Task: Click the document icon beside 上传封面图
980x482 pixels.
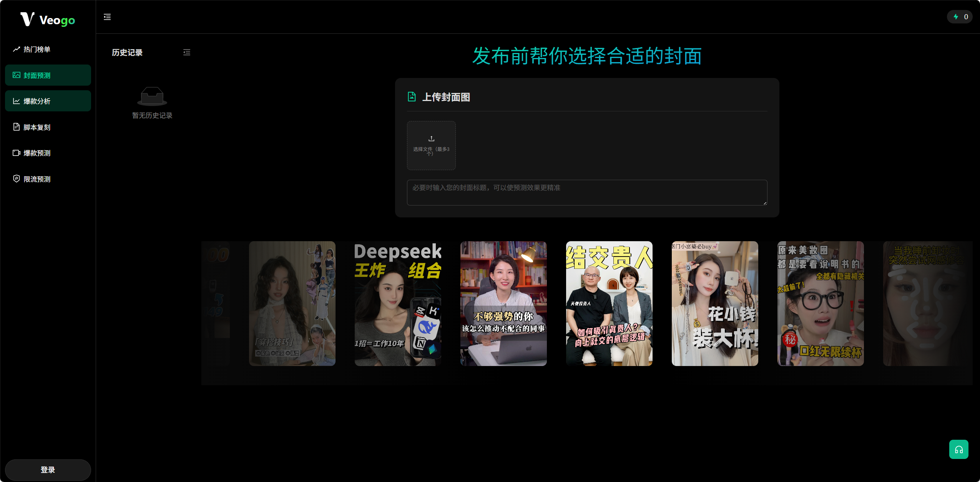Action: tap(412, 97)
